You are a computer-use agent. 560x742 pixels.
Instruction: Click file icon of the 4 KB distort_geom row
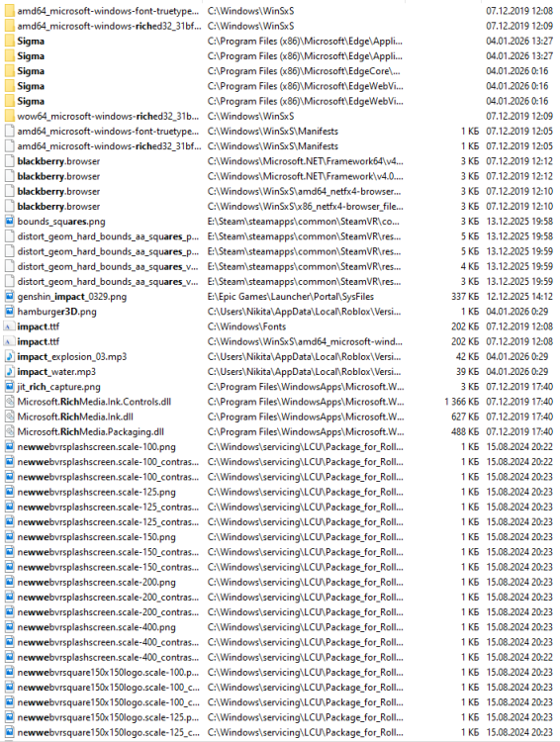(9, 266)
